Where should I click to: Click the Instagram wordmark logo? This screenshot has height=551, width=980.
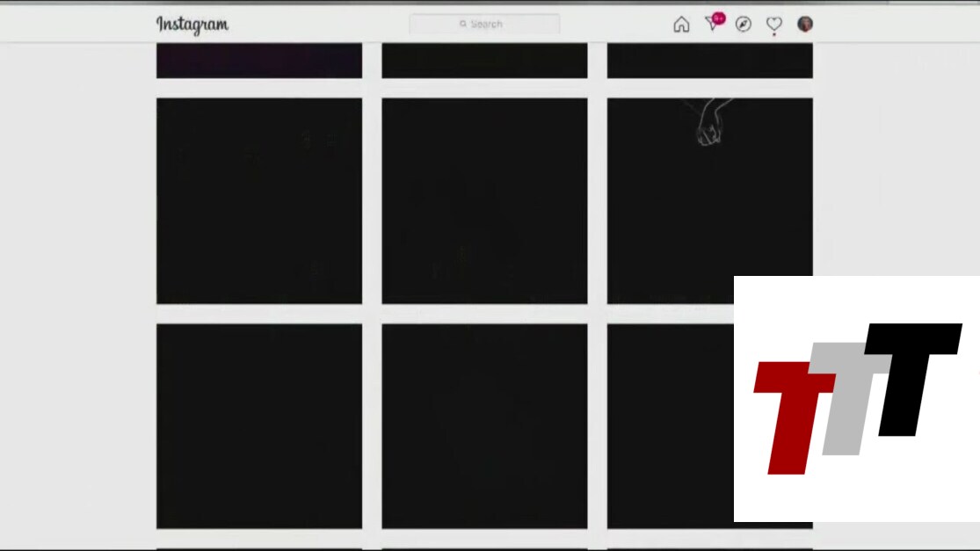192,25
